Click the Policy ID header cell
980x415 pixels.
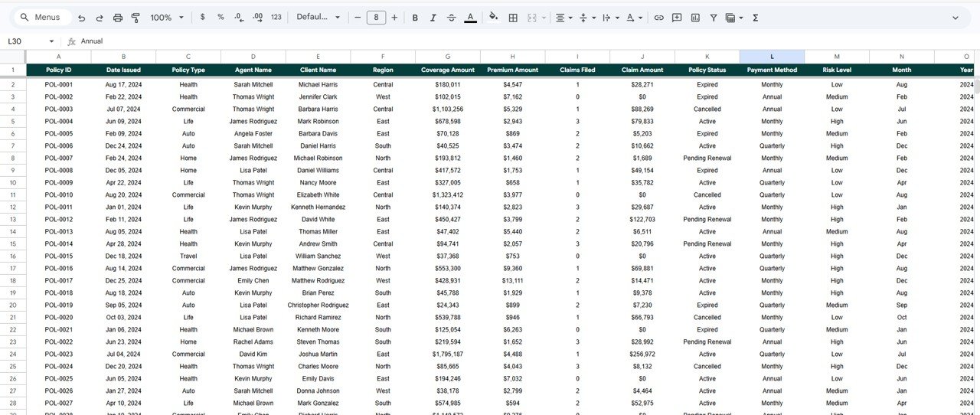(58, 70)
